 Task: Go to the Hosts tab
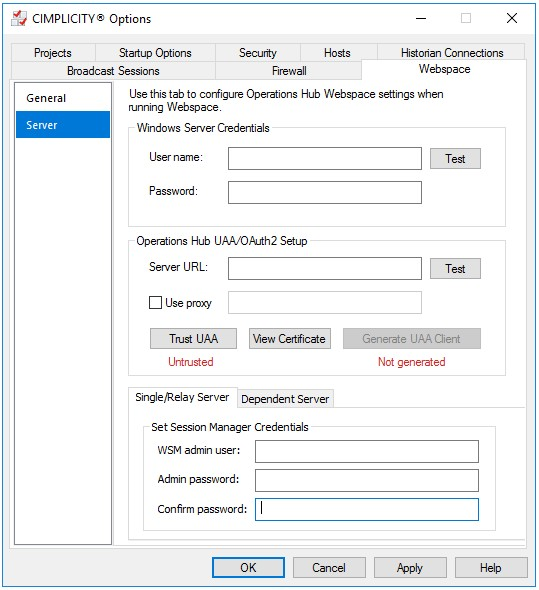click(x=337, y=53)
